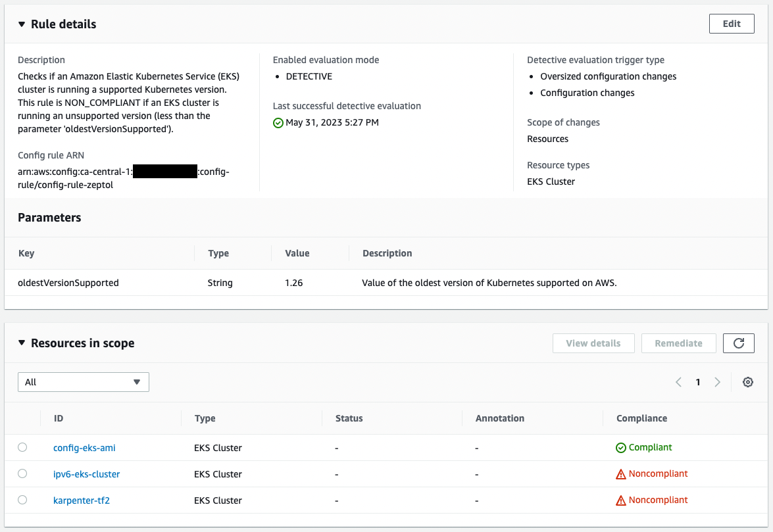
Task: Click the Compliance column header
Action: tap(641, 418)
